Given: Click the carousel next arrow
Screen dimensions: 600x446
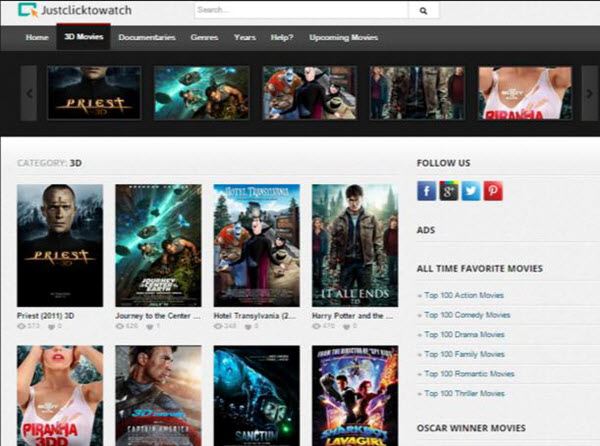Looking at the screenshot, I should click(590, 93).
